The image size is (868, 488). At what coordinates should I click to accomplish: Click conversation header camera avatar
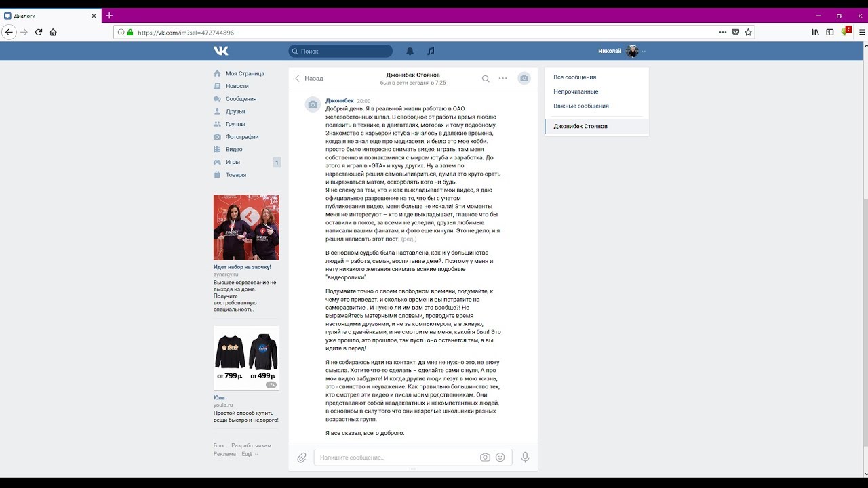click(524, 78)
